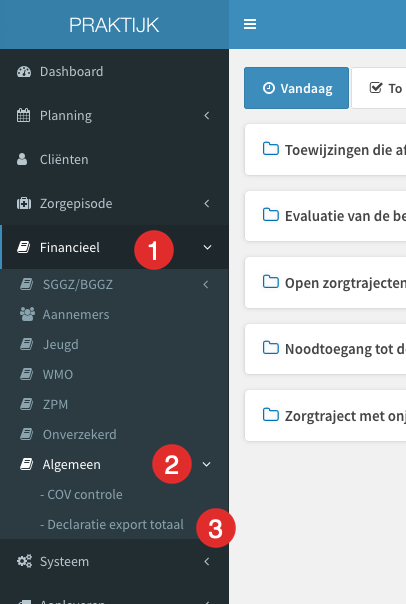The height and width of the screenshot is (604, 406).
Task: Click folder icon beside Open zorgtrajecten
Action: 271,282
